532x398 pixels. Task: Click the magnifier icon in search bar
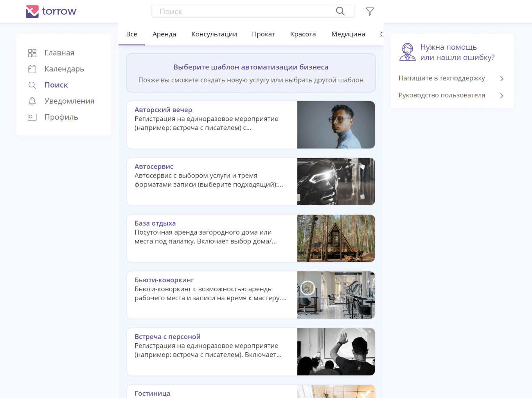[340, 11]
